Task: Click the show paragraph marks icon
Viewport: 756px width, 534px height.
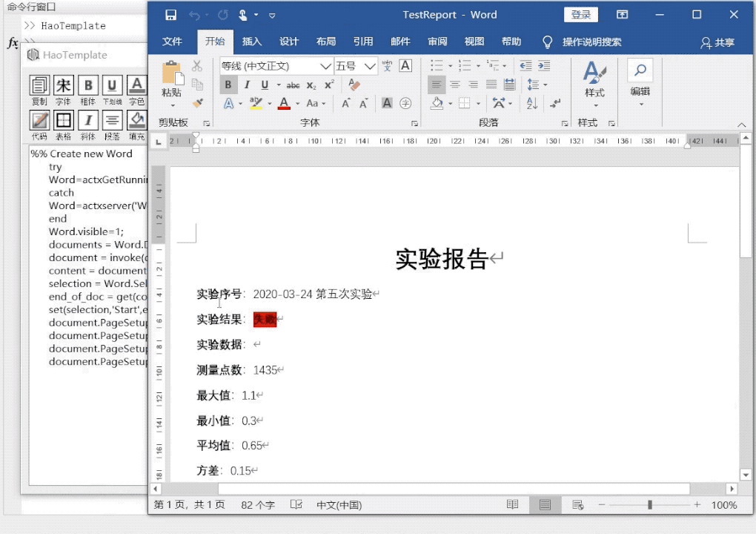Action: click(x=555, y=103)
